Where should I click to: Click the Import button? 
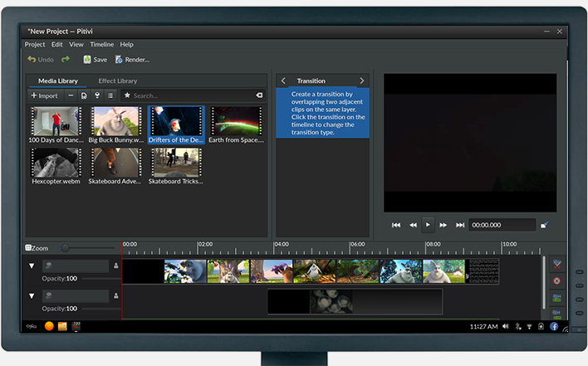(44, 95)
